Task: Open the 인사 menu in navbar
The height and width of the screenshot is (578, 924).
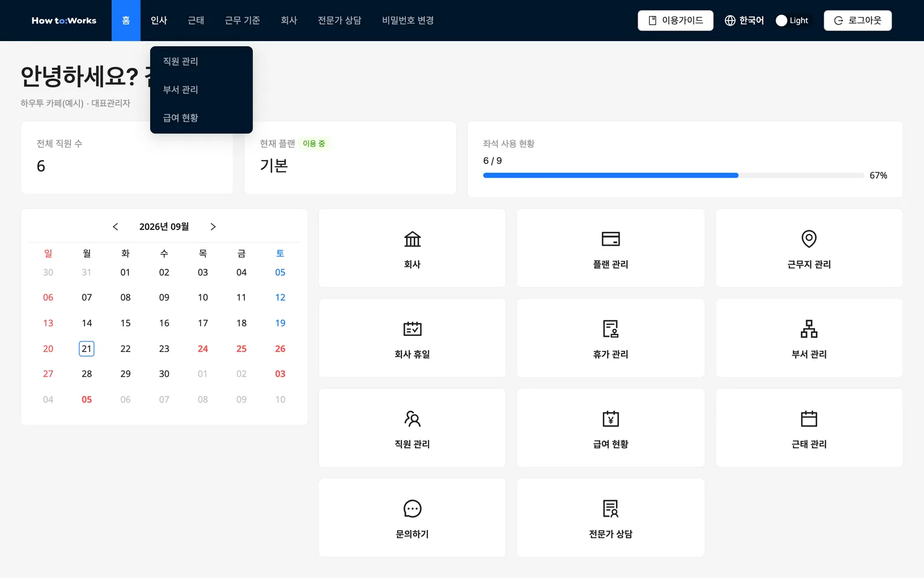Action: tap(159, 21)
